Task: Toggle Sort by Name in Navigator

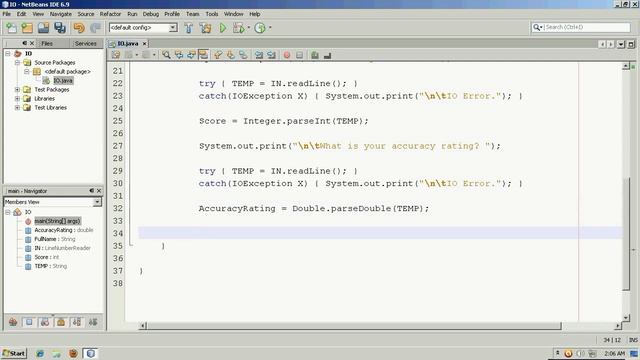Action: pyautogui.click(x=77, y=322)
